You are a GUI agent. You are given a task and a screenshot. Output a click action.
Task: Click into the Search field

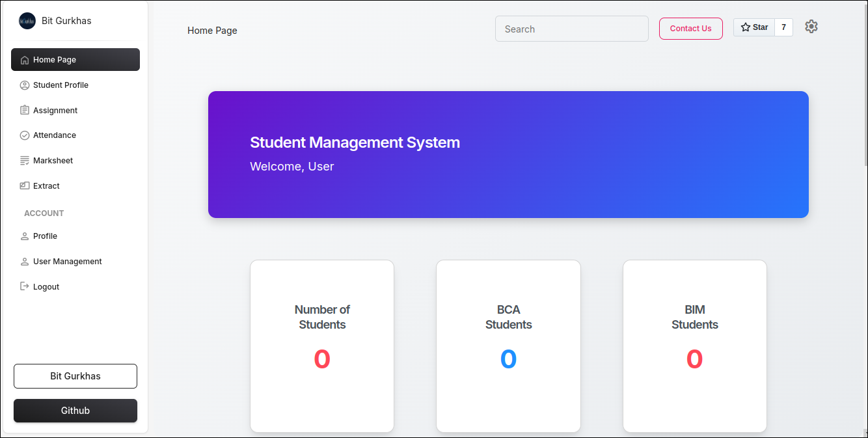click(571, 29)
